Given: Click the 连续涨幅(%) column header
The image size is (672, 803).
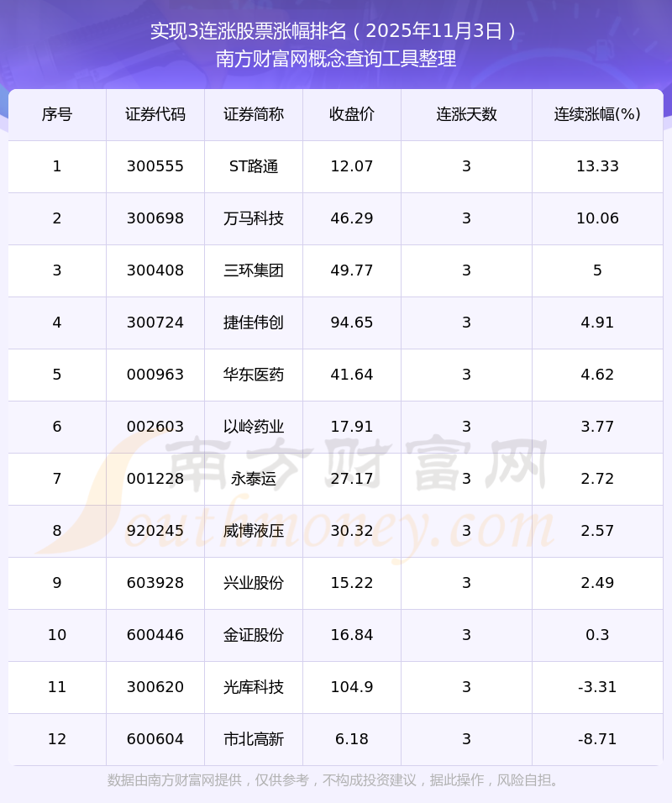Looking at the screenshot, I should (597, 114).
